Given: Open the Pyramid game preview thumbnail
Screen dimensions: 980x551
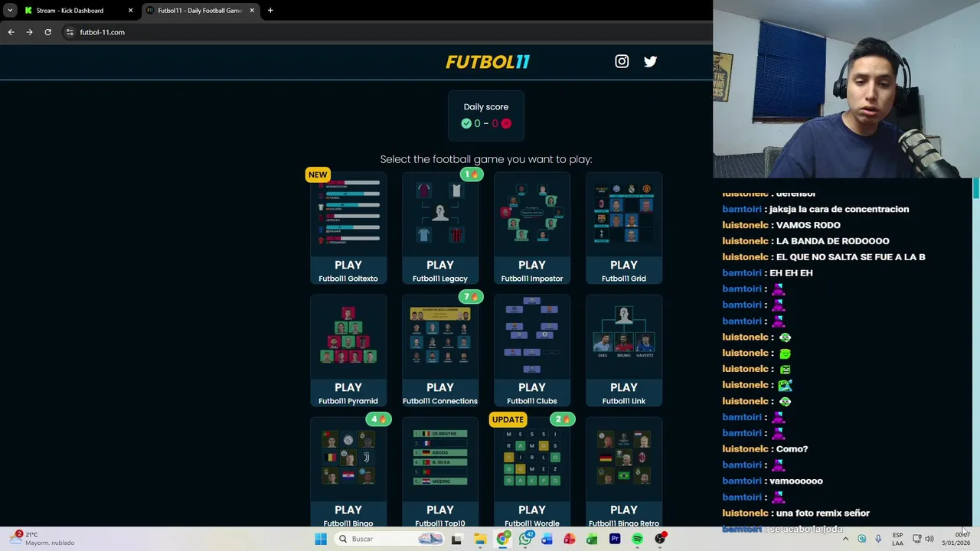Looking at the screenshot, I should pos(348,336).
